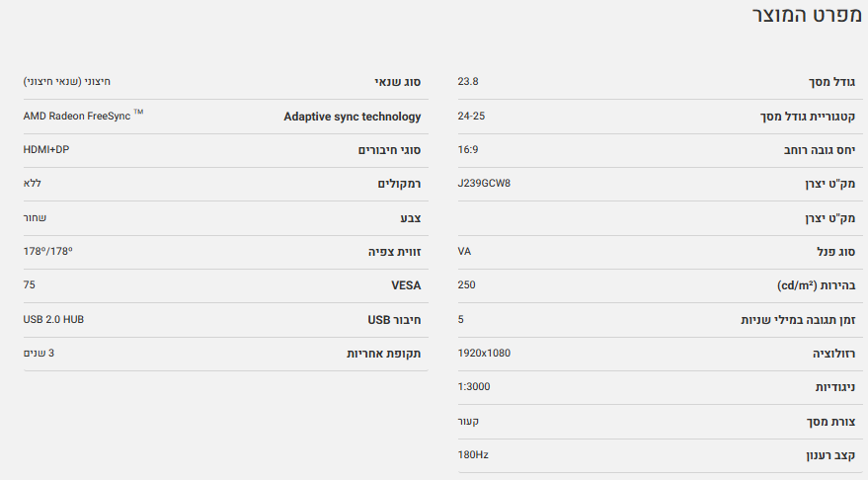
Task: Click the סוג שנאי label
Action: point(397,82)
